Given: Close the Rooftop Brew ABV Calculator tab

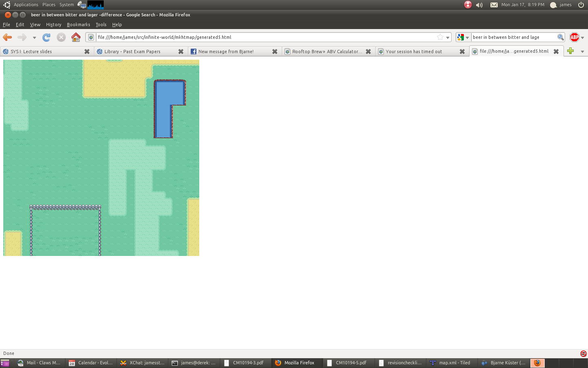Looking at the screenshot, I should [x=368, y=52].
